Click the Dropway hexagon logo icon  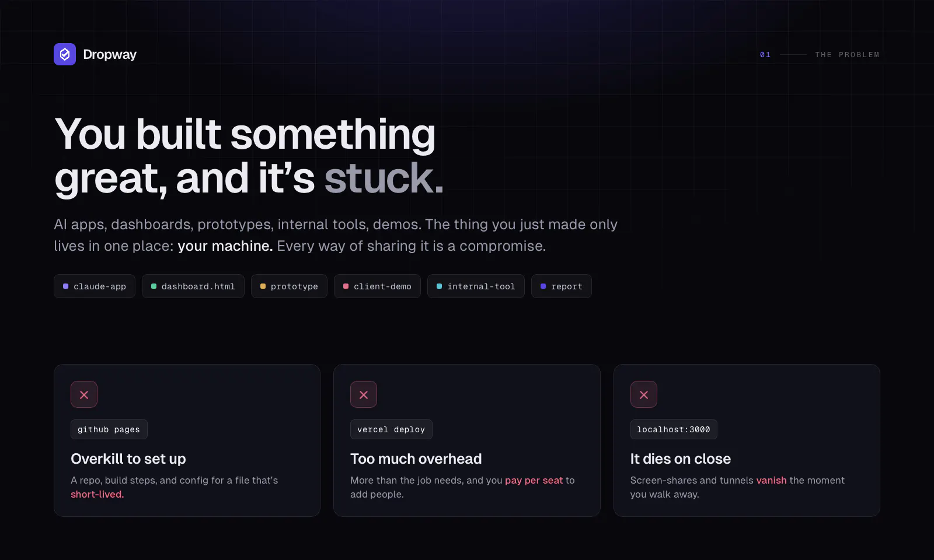pos(65,54)
